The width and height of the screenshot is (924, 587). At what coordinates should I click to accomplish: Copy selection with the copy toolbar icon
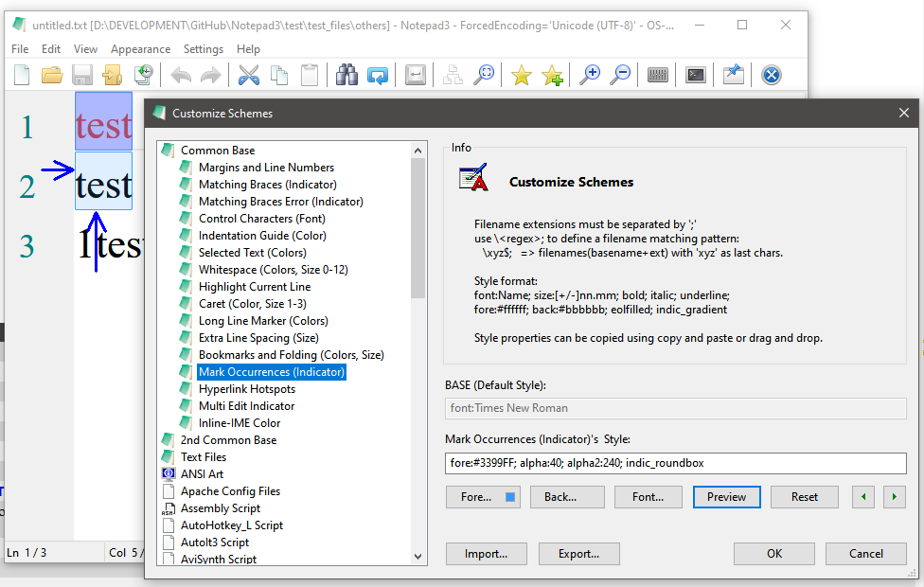tap(279, 74)
